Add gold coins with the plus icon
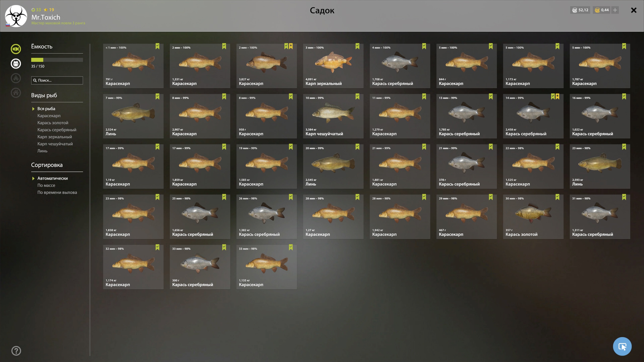644x362 pixels. 615,10
